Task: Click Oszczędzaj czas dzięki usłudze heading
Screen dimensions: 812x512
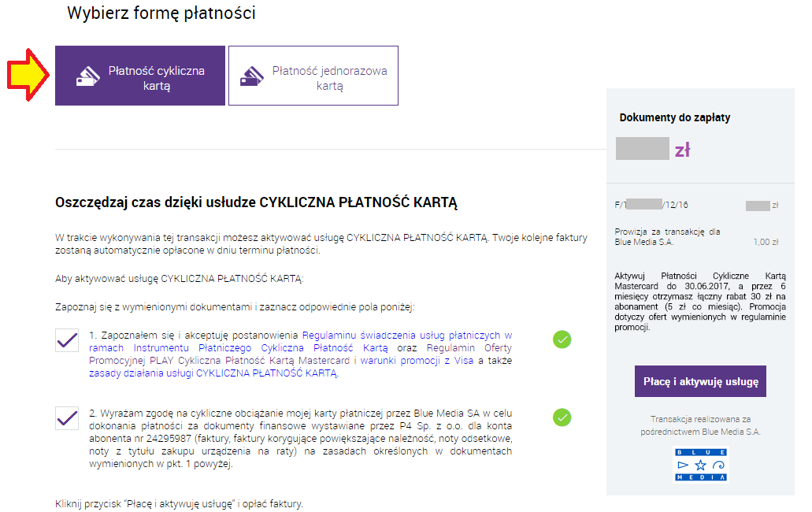Action: click(256, 202)
